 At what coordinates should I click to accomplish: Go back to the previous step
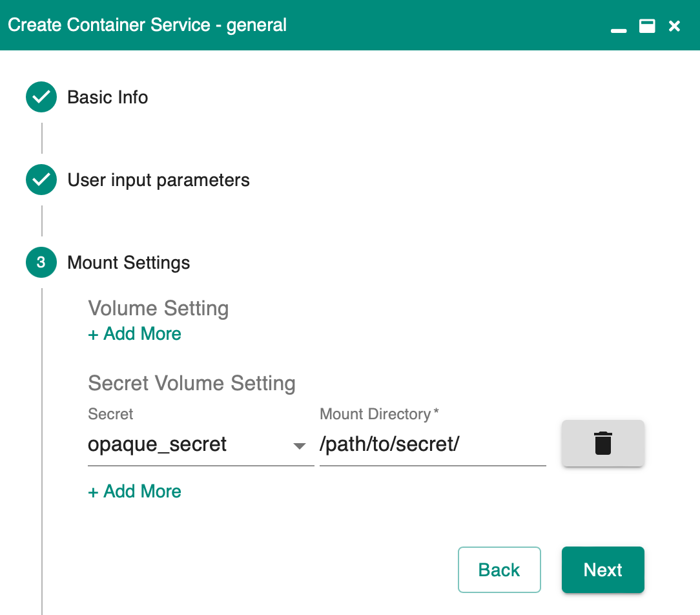499,569
